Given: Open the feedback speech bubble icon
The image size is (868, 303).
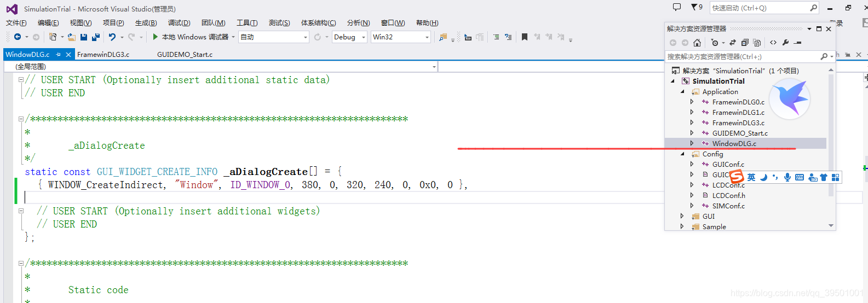Looking at the screenshot, I should coord(677,7).
